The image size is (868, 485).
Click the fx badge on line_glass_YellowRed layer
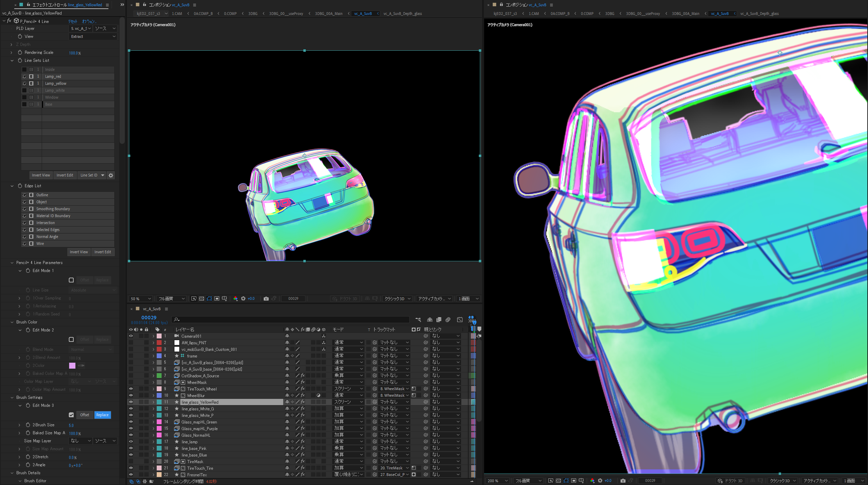pos(303,402)
